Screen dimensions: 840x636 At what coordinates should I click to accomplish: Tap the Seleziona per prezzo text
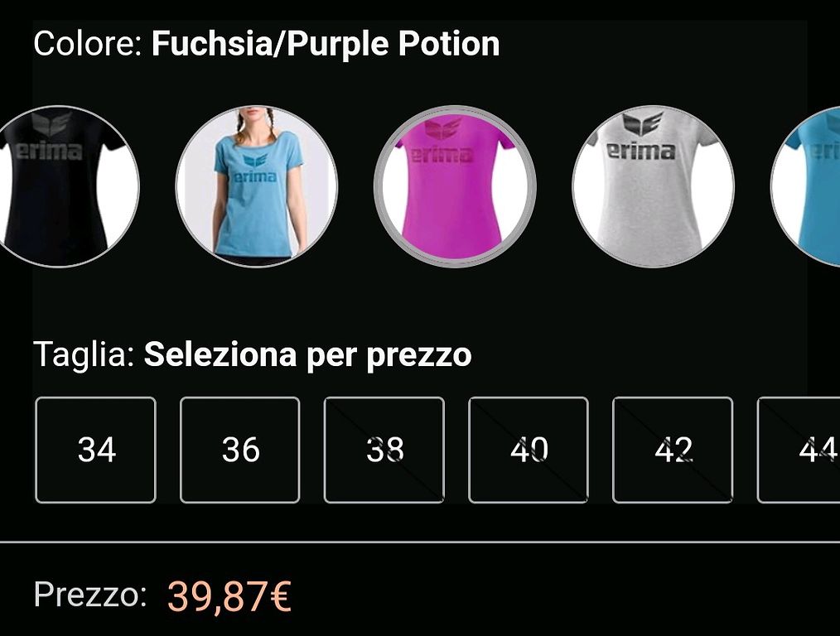pos(308,355)
